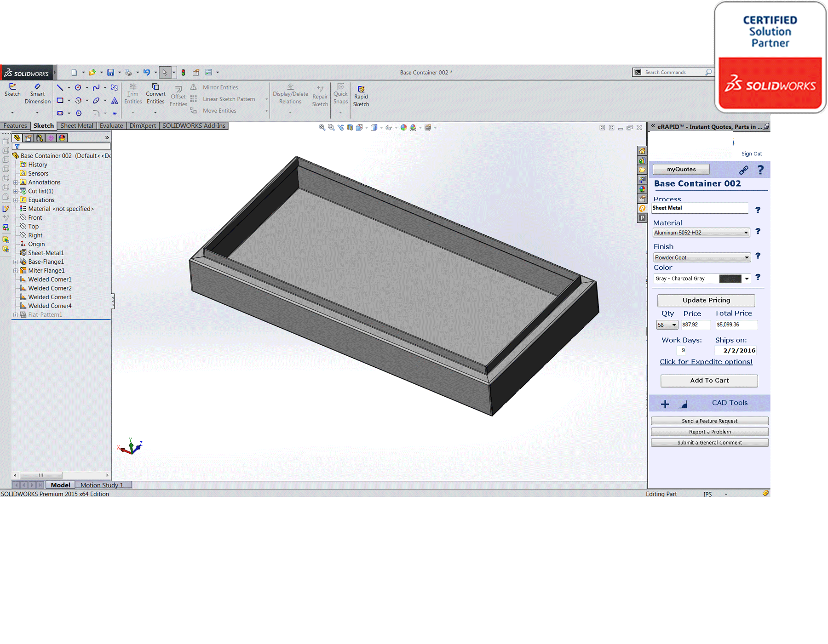Open the Material dropdown Aluminum 5052-H32
The height and width of the screenshot is (644, 828).
click(701, 233)
